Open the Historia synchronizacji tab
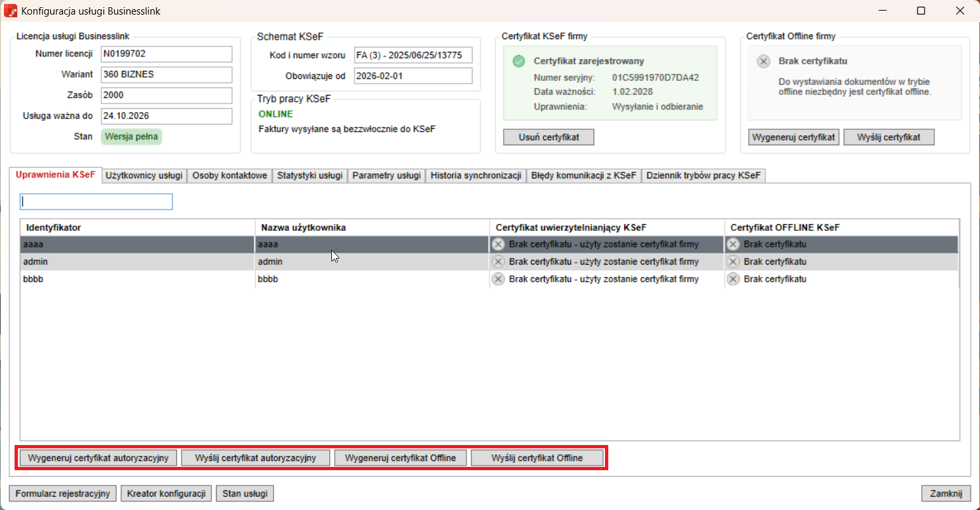Image resolution: width=980 pixels, height=510 pixels. pyautogui.click(x=475, y=176)
